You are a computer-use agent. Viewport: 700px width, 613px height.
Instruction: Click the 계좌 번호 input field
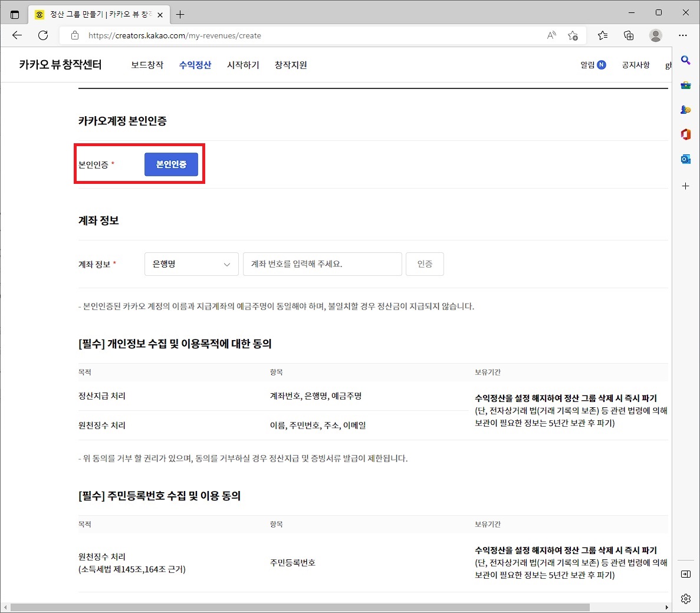tap(323, 264)
